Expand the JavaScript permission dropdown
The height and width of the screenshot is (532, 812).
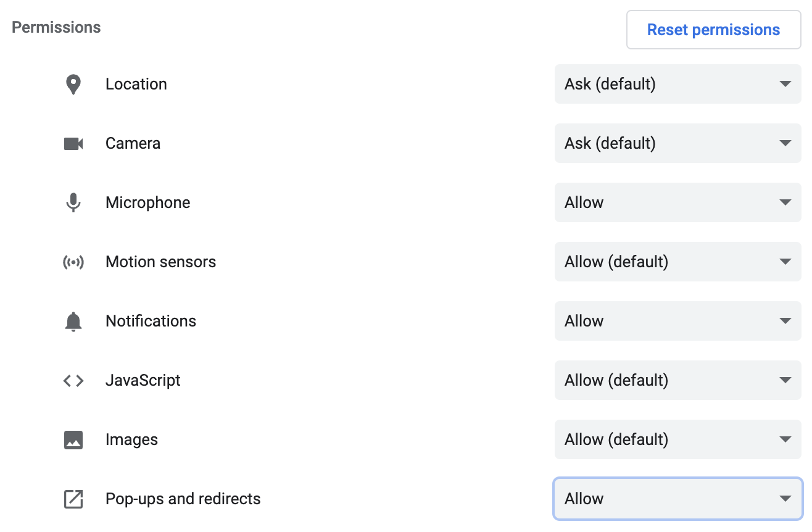click(x=677, y=380)
